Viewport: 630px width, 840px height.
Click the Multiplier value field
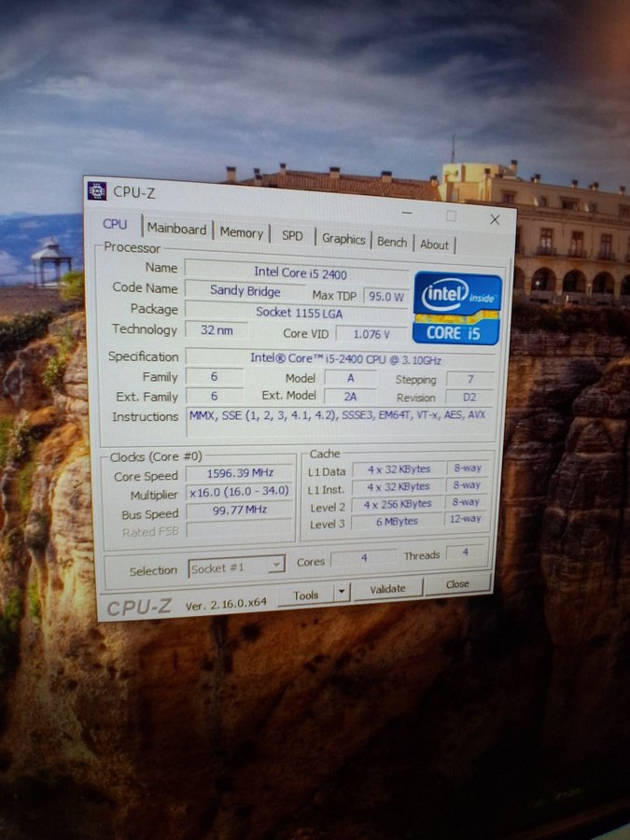point(239,492)
